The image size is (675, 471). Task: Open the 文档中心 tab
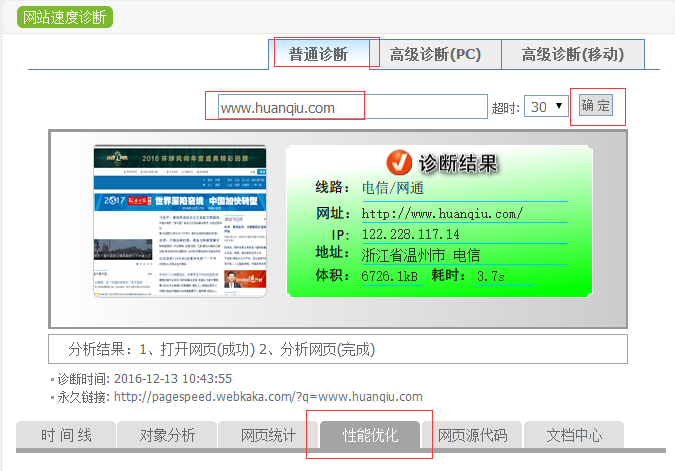click(x=574, y=435)
